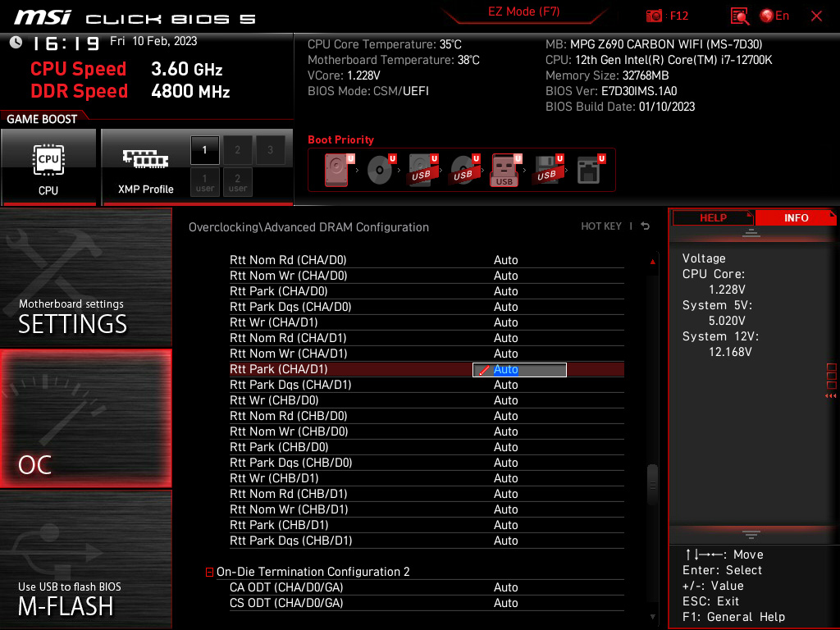Select the highlighted USB key boot icon

pos(505,170)
